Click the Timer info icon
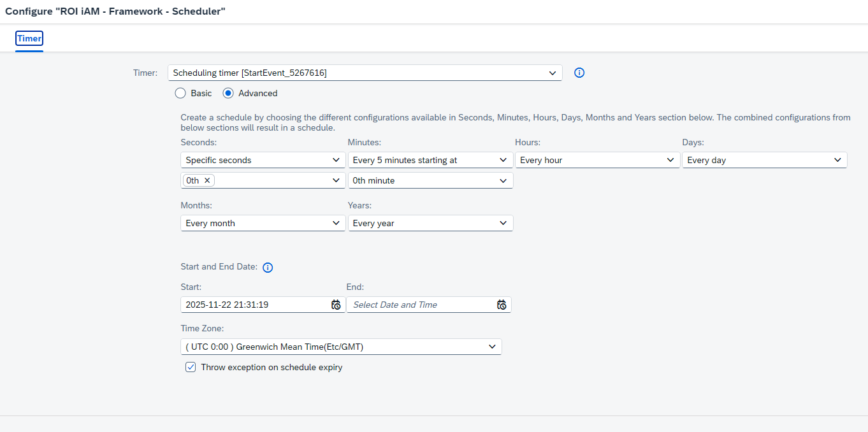The height and width of the screenshot is (432, 868). [579, 73]
